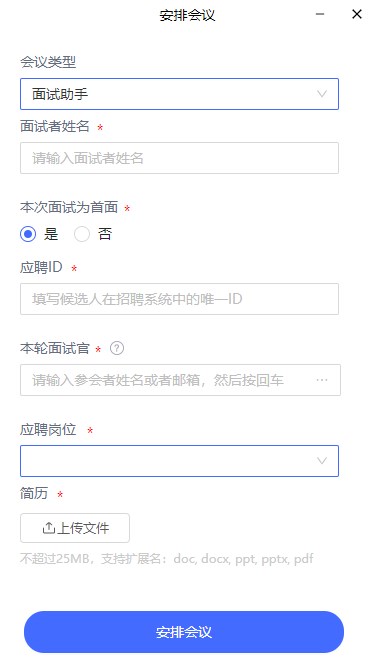This screenshot has height=667, width=375.
Task: Click the 上传文件 upload button
Action: point(75,528)
